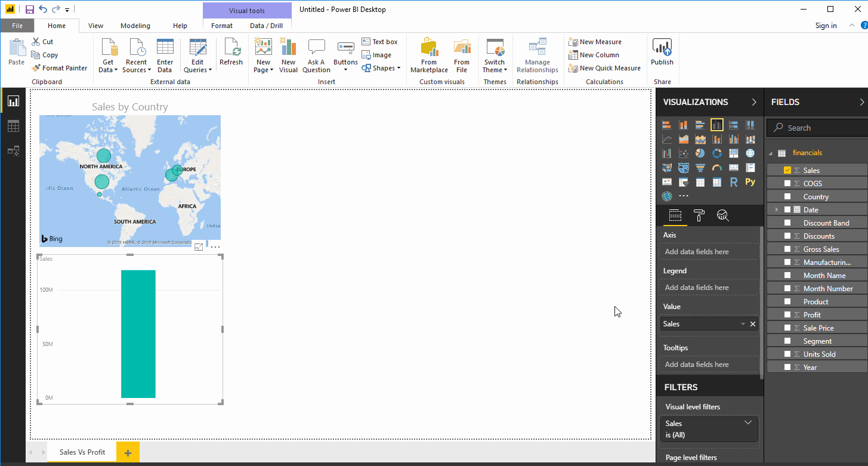The height and width of the screenshot is (466, 868).
Task: Add a new page with plus button
Action: pos(128,452)
